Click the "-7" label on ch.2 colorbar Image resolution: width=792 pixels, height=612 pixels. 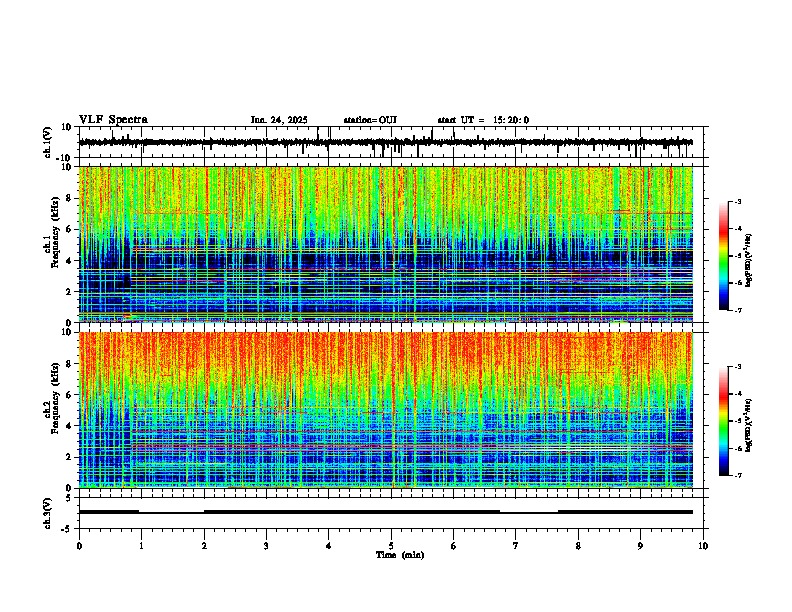coord(737,475)
